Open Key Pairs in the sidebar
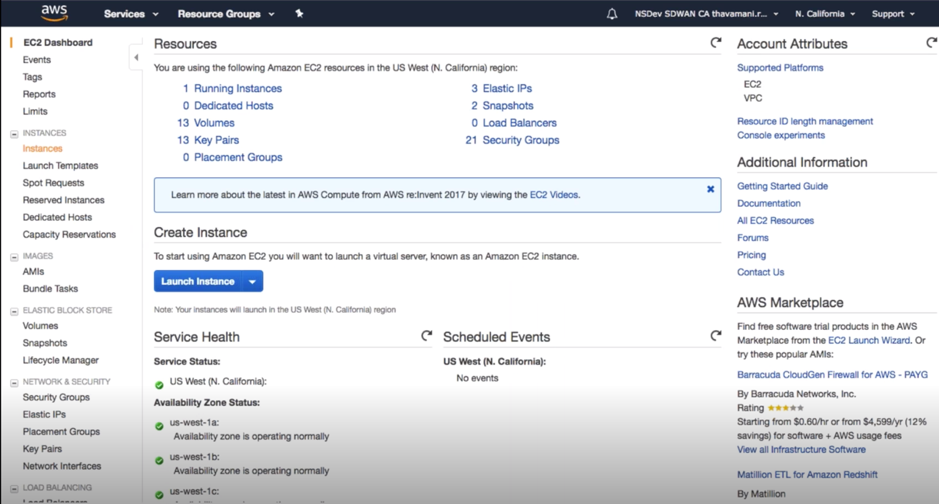The width and height of the screenshot is (939, 504). [42, 449]
